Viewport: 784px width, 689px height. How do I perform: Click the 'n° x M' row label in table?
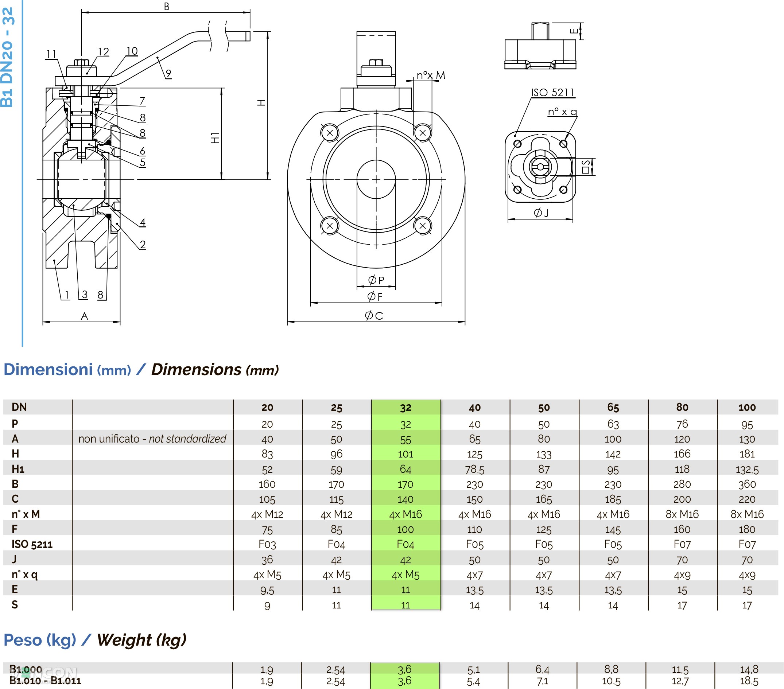[26, 514]
